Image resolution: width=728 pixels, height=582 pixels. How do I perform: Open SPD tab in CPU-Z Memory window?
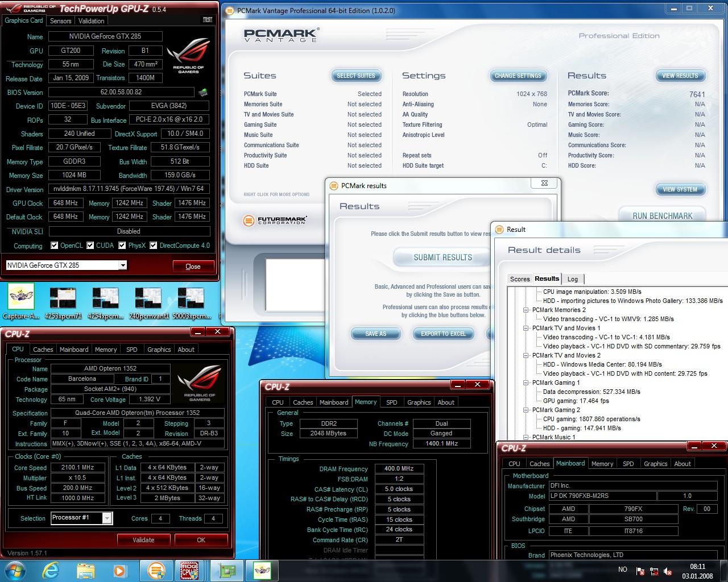[x=392, y=402]
